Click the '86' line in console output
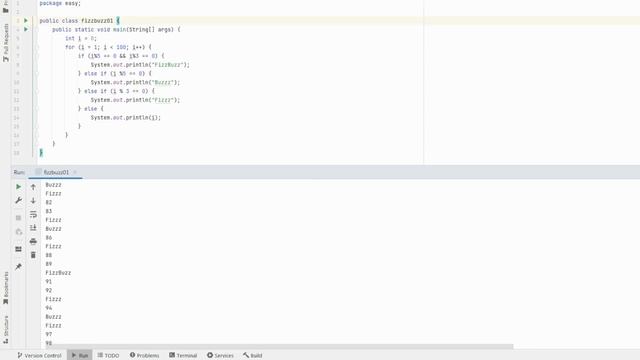The width and height of the screenshot is (640, 360). [x=49, y=238]
